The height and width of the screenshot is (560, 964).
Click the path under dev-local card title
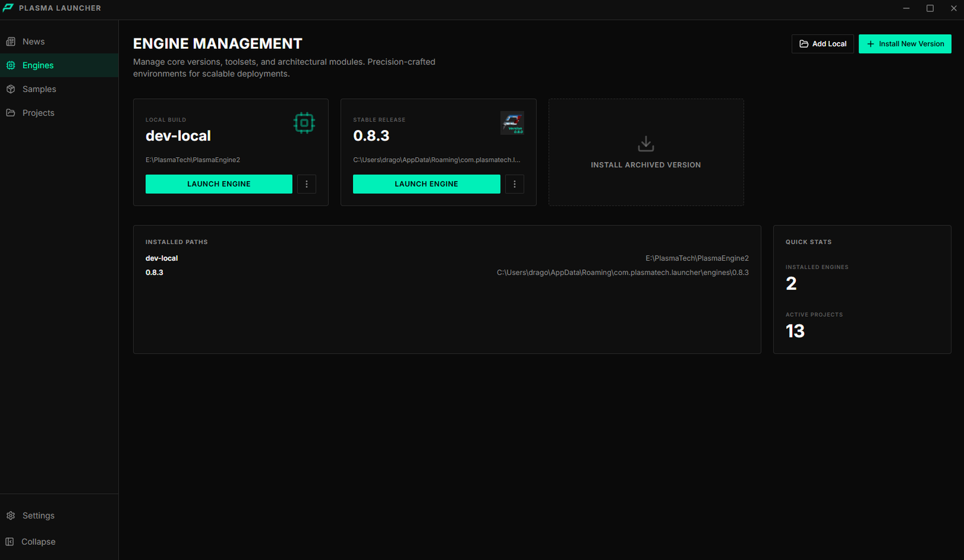[x=193, y=160]
